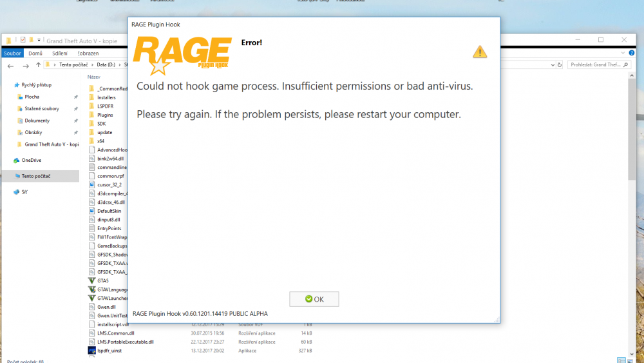Switch to large icons view button
This screenshot has height=363, width=644.
[x=630, y=360]
